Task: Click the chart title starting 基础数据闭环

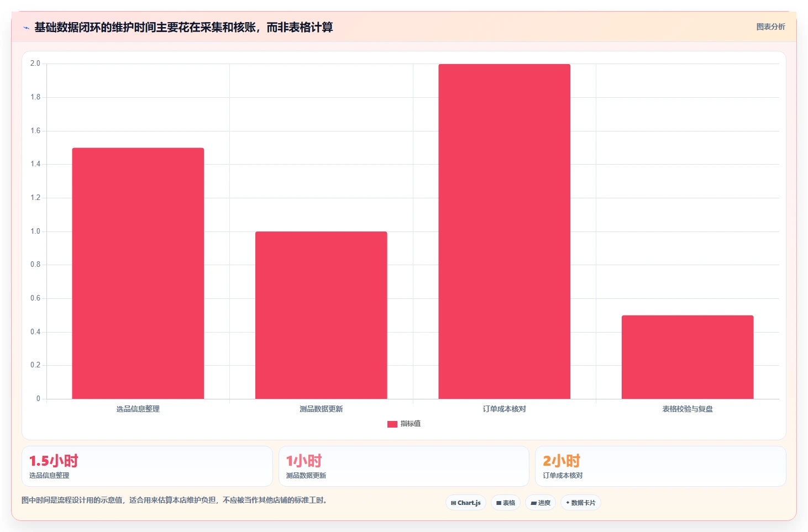Action: tap(184, 28)
